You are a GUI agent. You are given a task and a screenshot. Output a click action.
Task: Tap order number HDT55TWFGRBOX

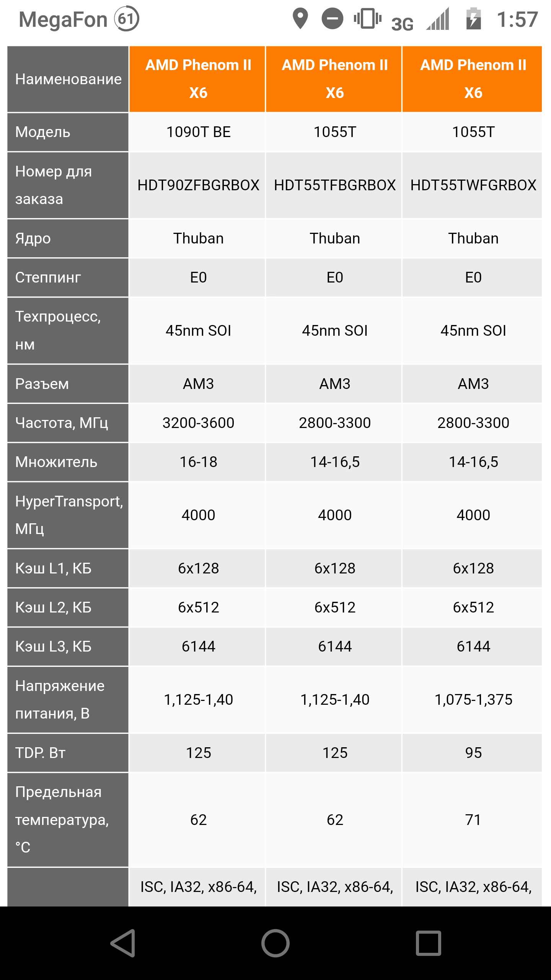[x=473, y=185]
